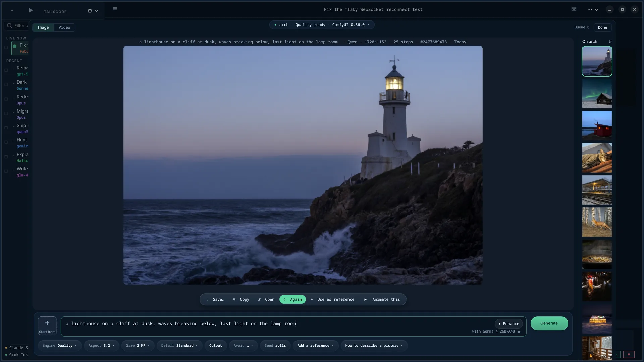Image resolution: width=644 pixels, height=362 pixels.
Task: Switch to the Image tab
Action: click(43, 27)
